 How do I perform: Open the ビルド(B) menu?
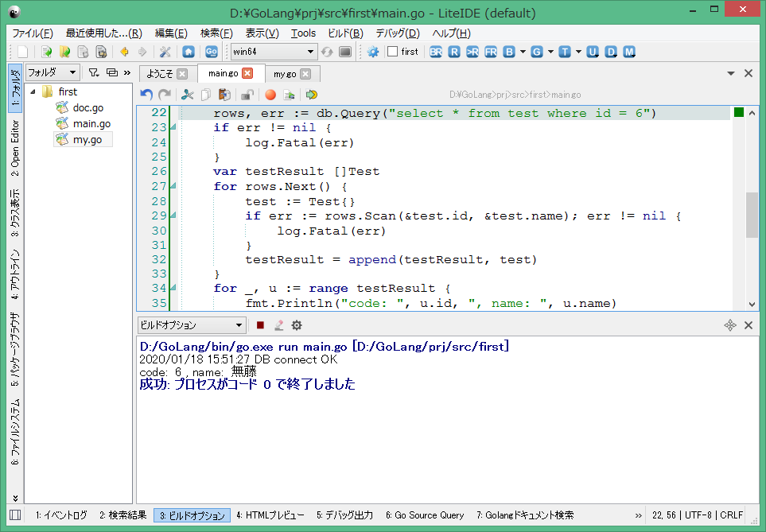pos(345,33)
